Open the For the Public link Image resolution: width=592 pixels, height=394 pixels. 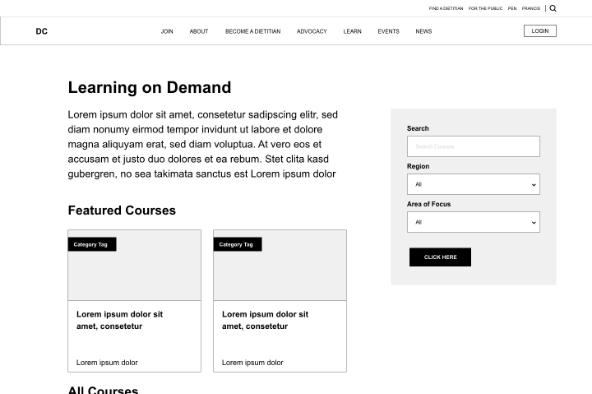point(486,8)
